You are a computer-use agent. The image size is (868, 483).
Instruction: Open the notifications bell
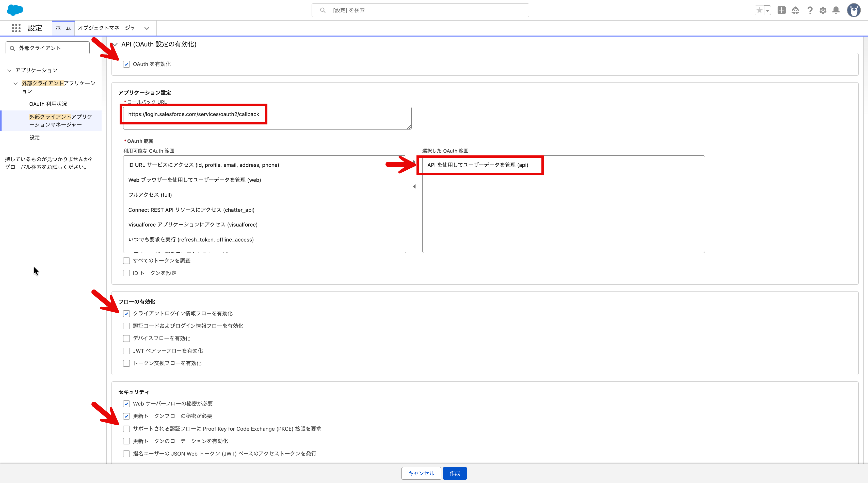(x=836, y=10)
